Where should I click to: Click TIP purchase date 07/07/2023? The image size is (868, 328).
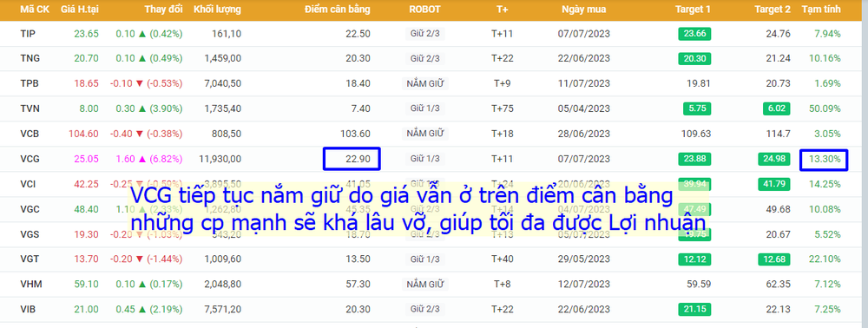click(584, 34)
